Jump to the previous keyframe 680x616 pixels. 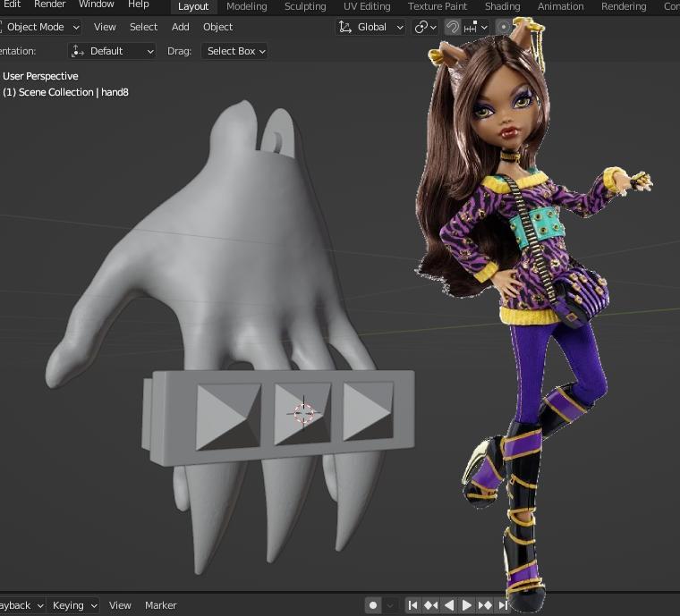click(431, 605)
